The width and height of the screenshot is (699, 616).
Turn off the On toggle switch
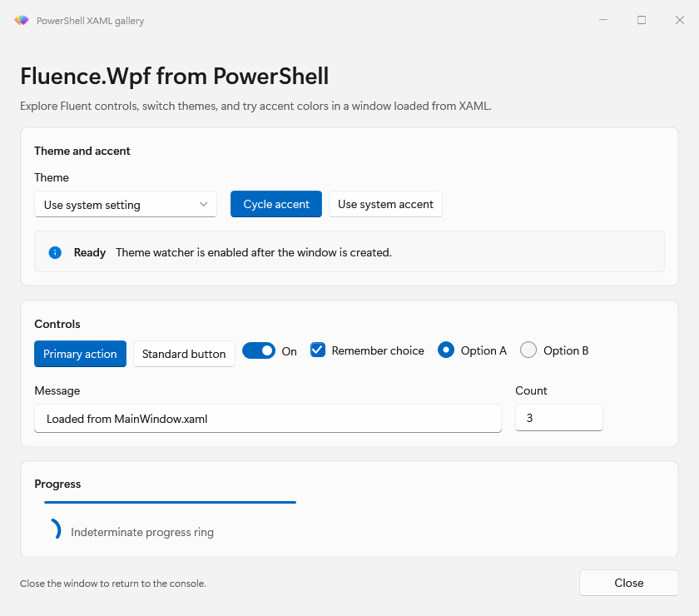(x=259, y=350)
